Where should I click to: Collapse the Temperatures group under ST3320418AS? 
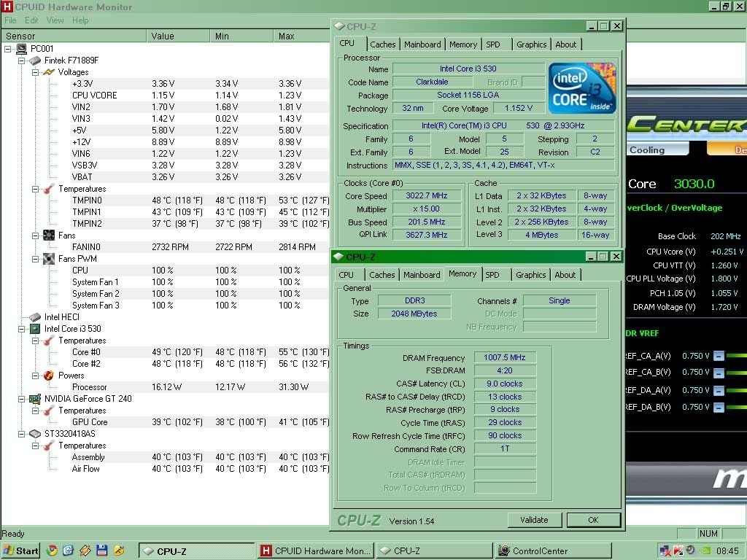[35, 446]
